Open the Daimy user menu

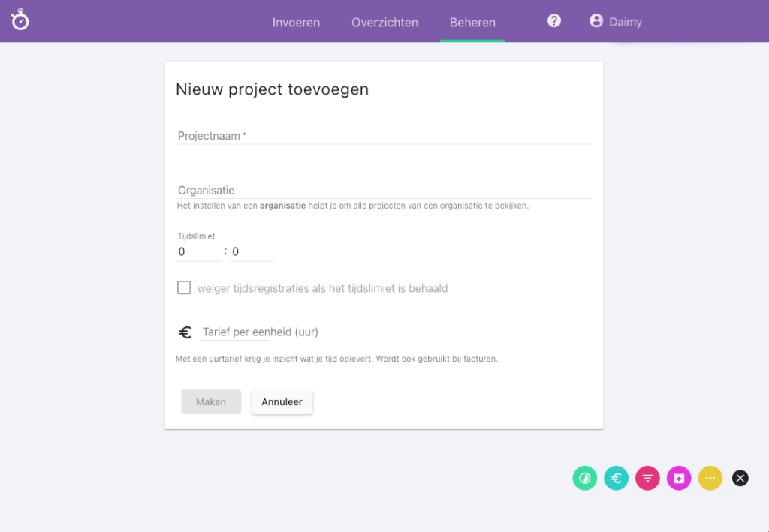[x=625, y=22]
